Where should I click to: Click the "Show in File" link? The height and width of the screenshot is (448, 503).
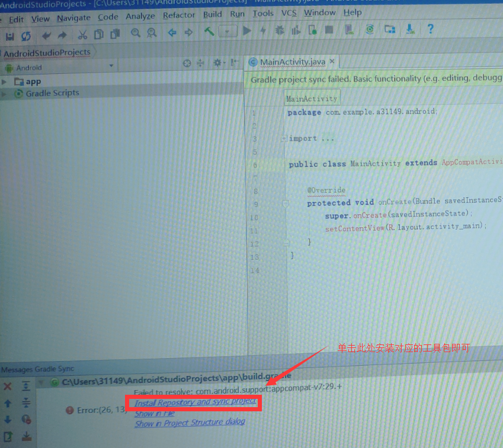click(x=155, y=414)
